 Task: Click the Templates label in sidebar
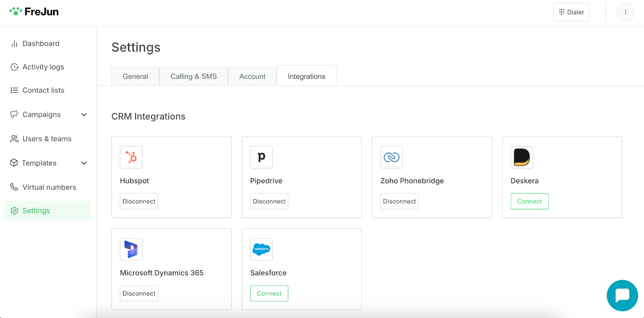click(39, 163)
